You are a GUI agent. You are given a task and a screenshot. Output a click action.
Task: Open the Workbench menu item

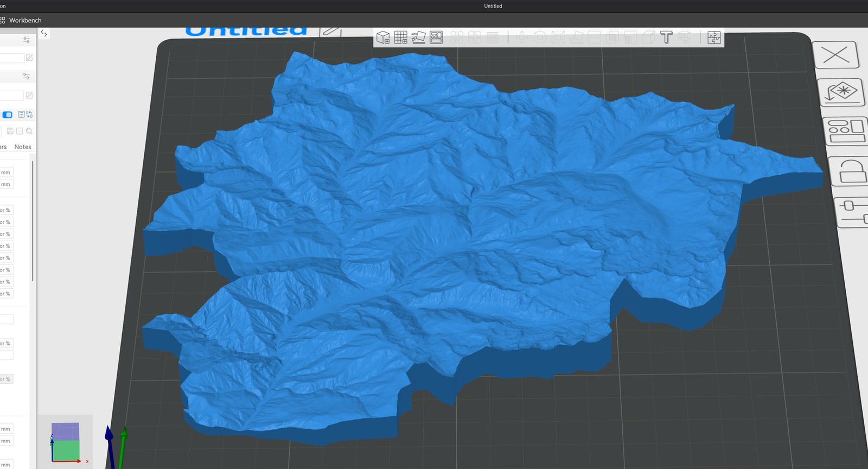[25, 20]
